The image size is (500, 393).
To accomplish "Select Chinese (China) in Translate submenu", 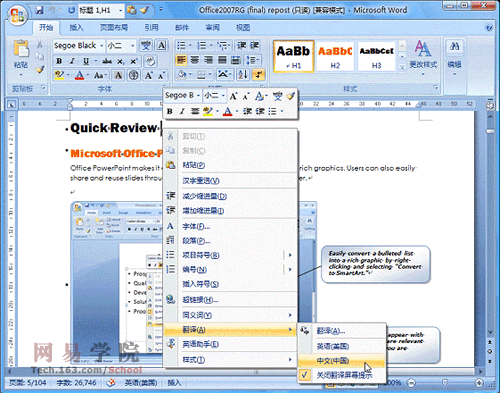I will (x=342, y=361).
